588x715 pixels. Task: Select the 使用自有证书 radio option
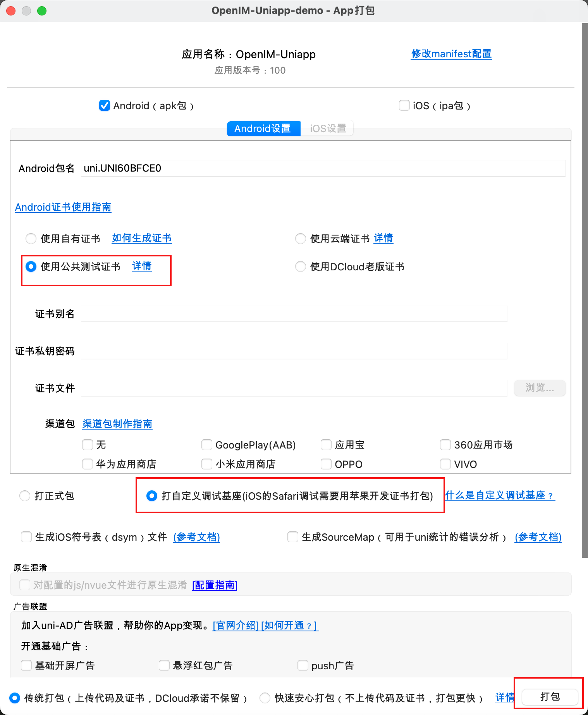[x=31, y=239]
